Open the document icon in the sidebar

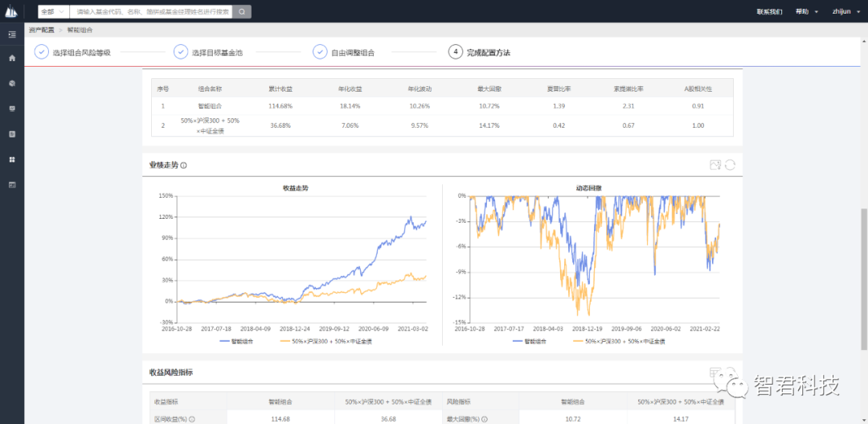click(x=12, y=134)
